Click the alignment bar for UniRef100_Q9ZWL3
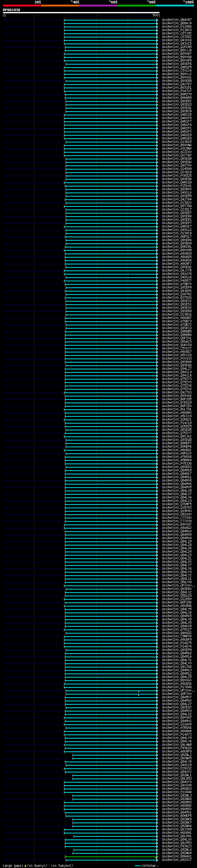Image resolution: width=197 pixels, height=868 pixels. tap(115, 796)
